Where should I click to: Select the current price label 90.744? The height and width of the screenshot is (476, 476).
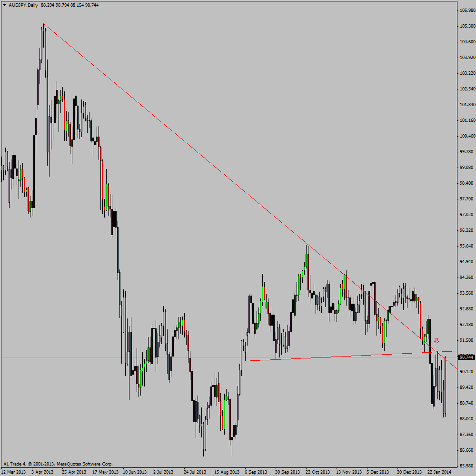466,357
